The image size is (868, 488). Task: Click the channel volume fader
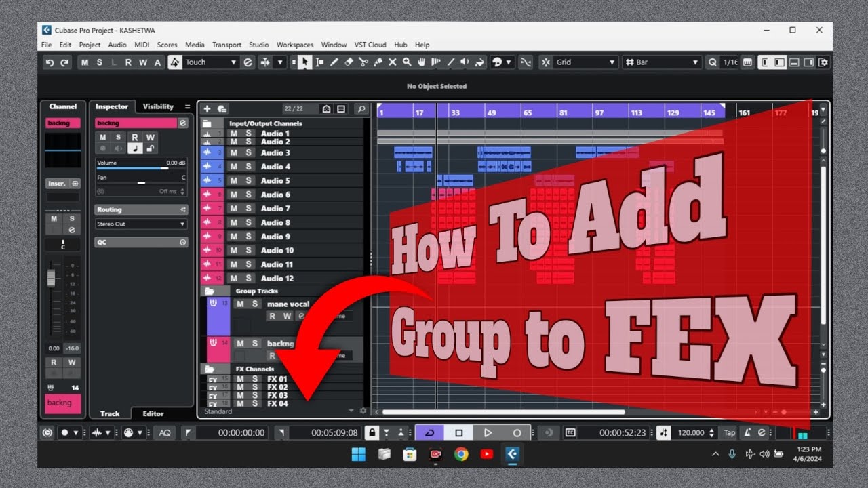coord(50,278)
